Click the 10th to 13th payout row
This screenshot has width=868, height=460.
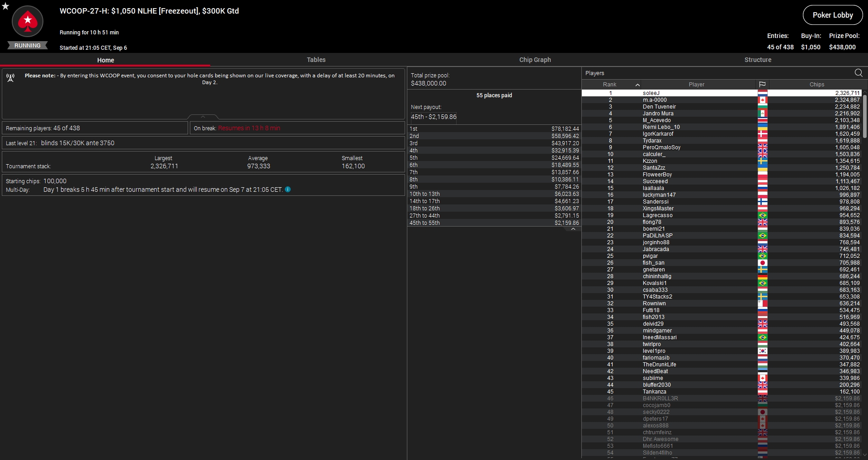point(494,194)
